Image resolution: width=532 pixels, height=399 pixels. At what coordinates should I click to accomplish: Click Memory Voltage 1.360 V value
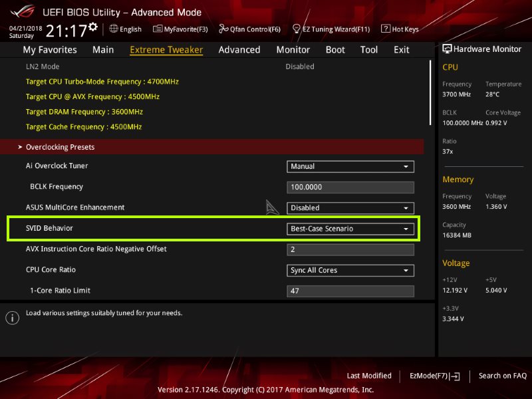496,206
